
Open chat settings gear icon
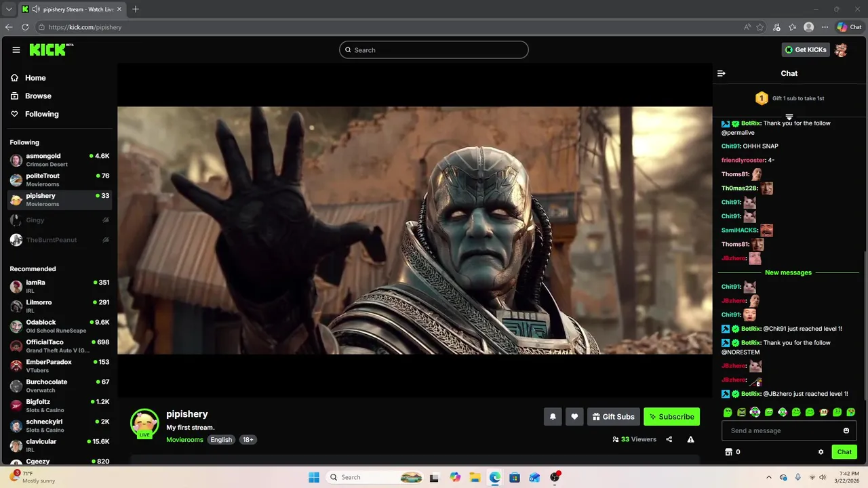(x=821, y=452)
